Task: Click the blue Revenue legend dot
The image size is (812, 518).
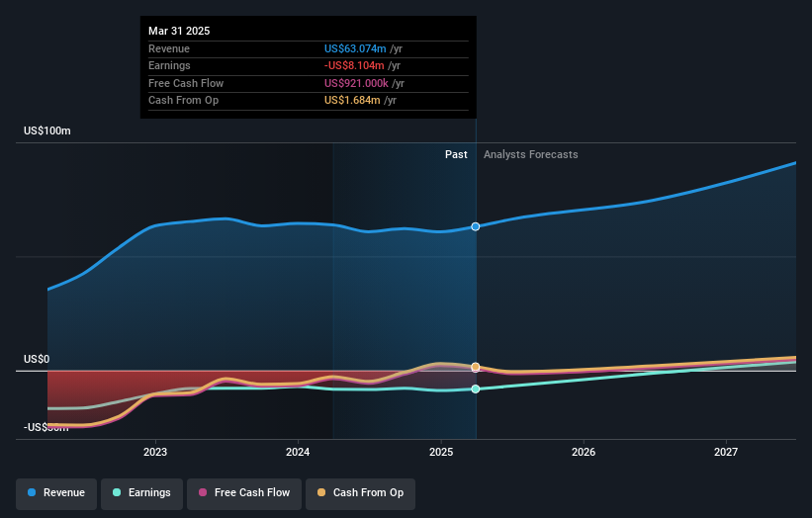Action: point(32,492)
